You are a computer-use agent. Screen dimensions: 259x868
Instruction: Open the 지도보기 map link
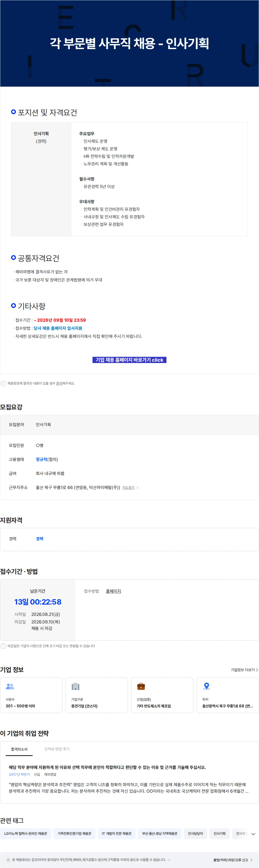tap(128, 488)
